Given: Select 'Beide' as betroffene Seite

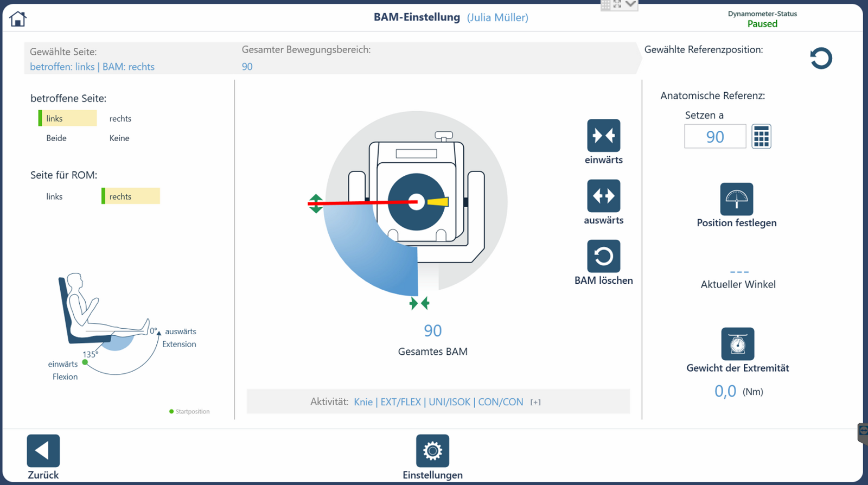Looking at the screenshot, I should point(56,138).
